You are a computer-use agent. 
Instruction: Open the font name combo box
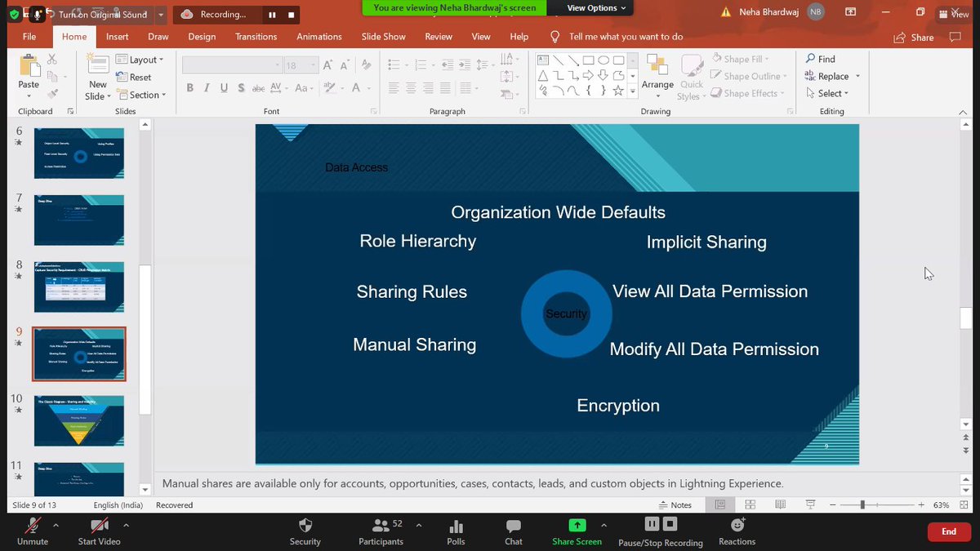coord(233,65)
